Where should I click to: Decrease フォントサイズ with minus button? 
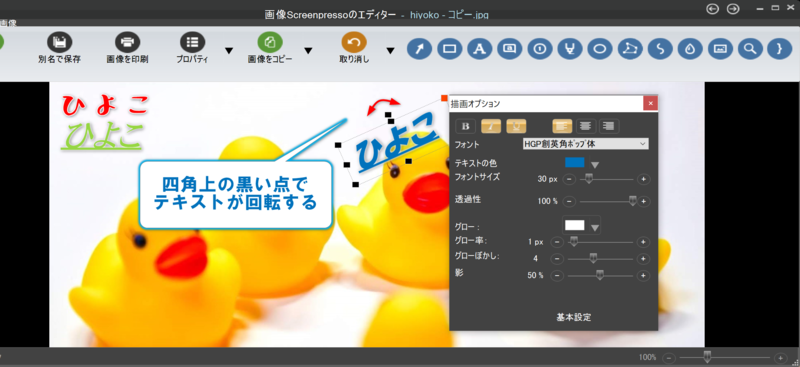[569, 179]
